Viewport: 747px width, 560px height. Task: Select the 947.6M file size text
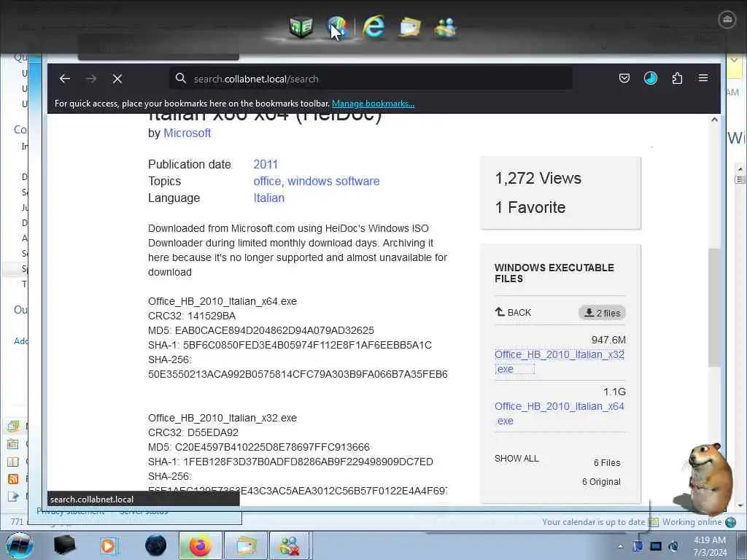click(x=609, y=340)
